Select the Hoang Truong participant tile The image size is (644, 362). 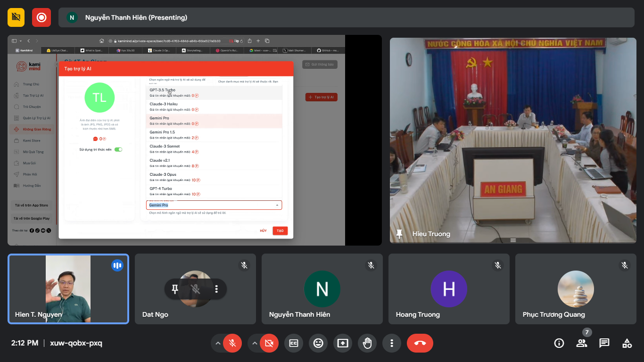click(x=449, y=289)
